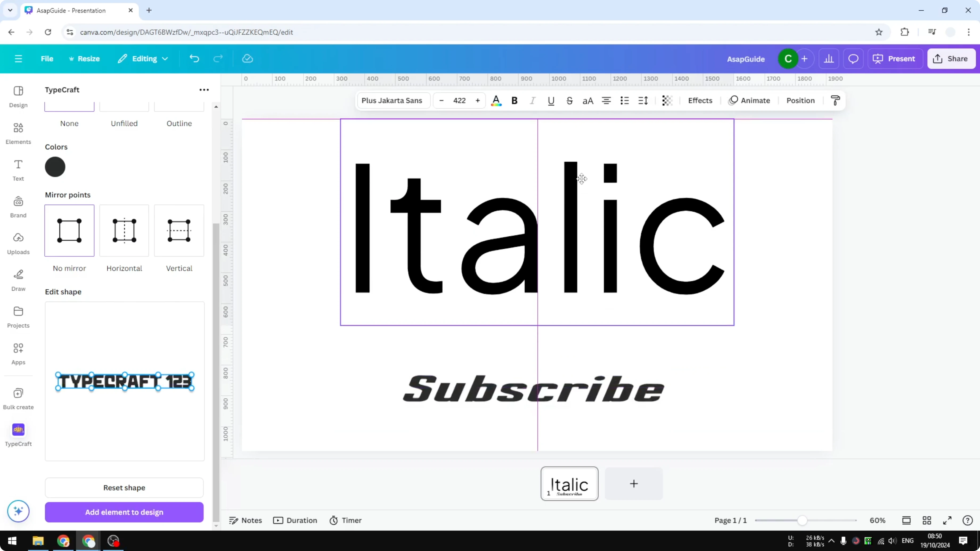Select the Vertical mirror points option
The image size is (980, 551).
pyautogui.click(x=179, y=231)
